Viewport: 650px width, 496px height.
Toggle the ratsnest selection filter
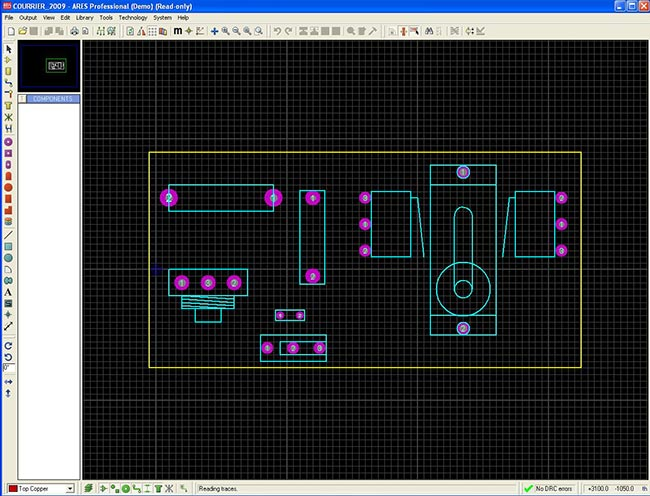pyautogui.click(x=169, y=489)
